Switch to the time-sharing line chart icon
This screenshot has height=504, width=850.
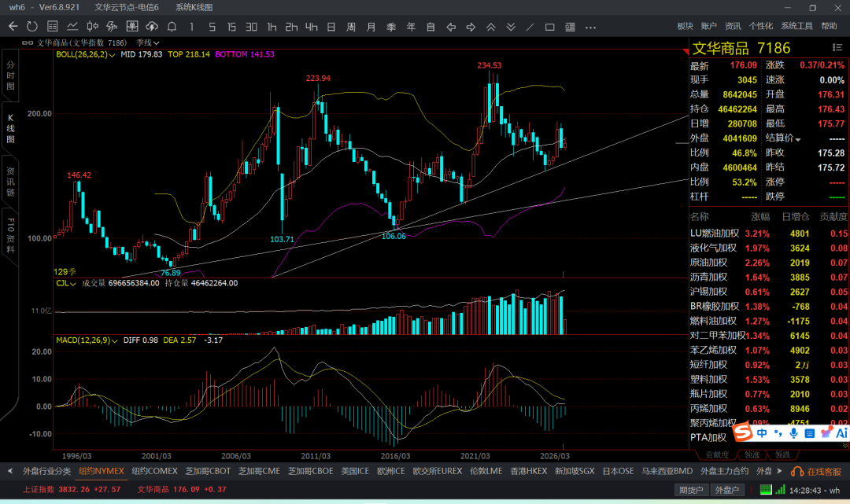[72, 27]
